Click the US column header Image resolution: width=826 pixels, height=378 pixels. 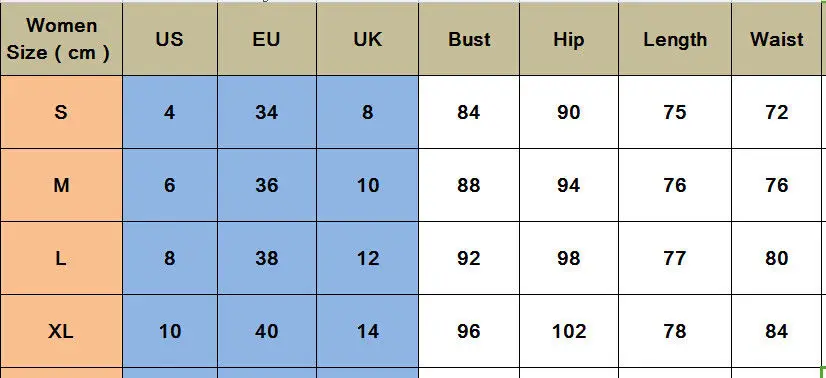point(170,39)
